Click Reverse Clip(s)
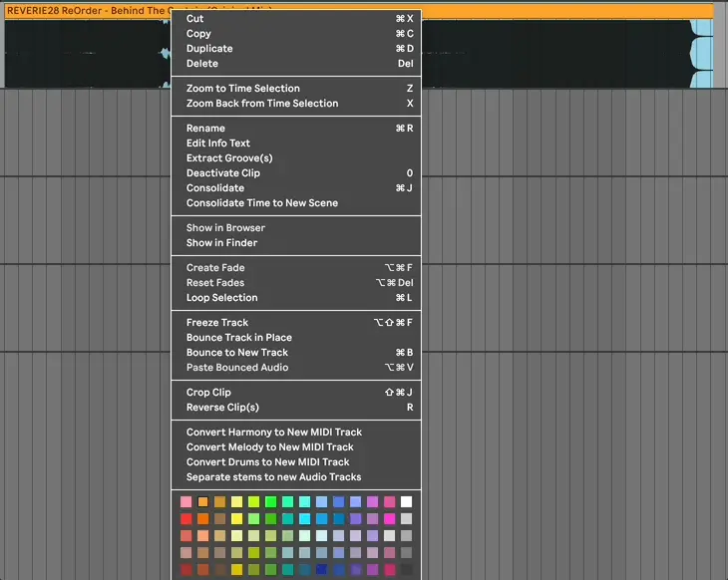The width and height of the screenshot is (728, 580). pos(296,407)
